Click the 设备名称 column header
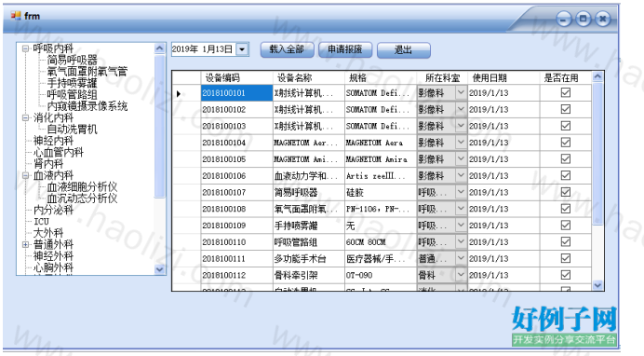Viewport: 644px width, 356px height. click(308, 77)
